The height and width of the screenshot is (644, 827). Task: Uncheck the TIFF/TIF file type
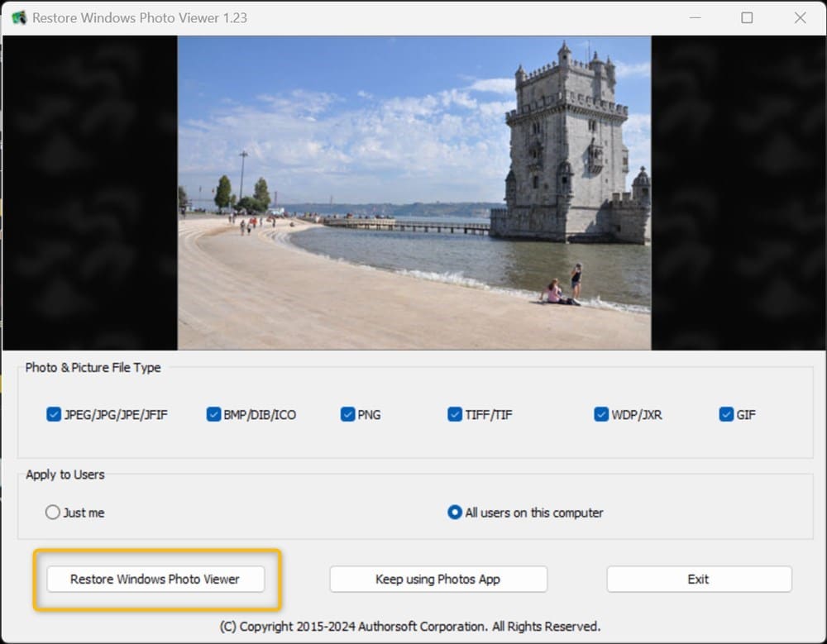[x=455, y=414]
